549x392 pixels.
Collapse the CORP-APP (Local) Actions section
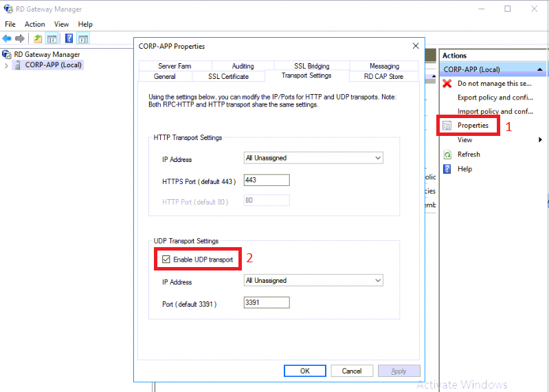[x=539, y=69]
